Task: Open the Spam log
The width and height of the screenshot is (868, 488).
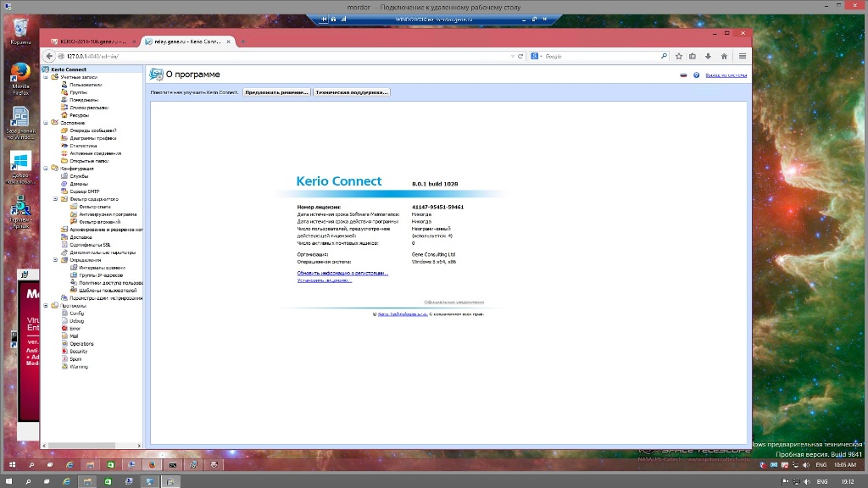Action: click(75, 359)
